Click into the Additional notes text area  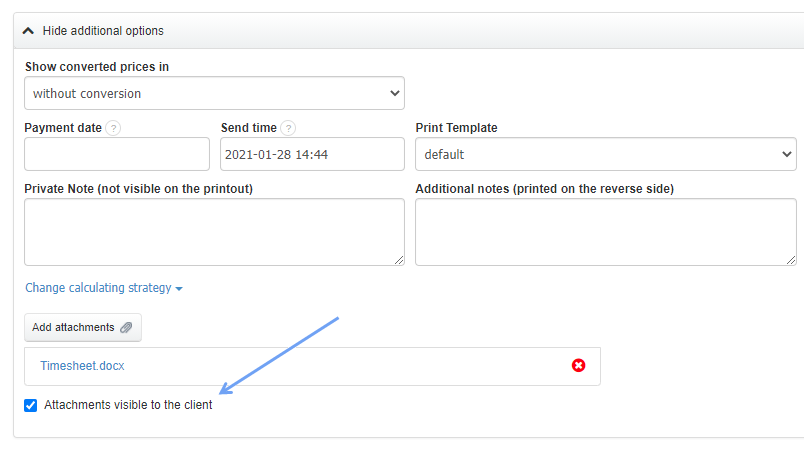pyautogui.click(x=605, y=232)
